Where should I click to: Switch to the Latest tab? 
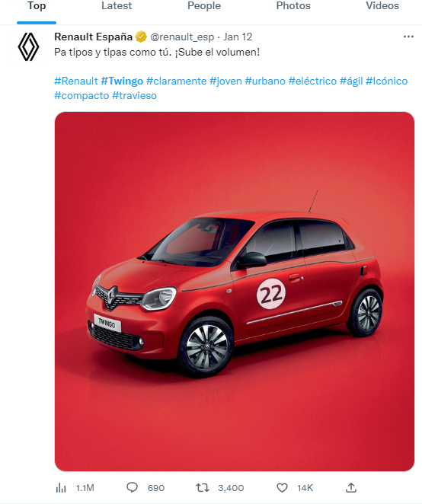coord(117,6)
